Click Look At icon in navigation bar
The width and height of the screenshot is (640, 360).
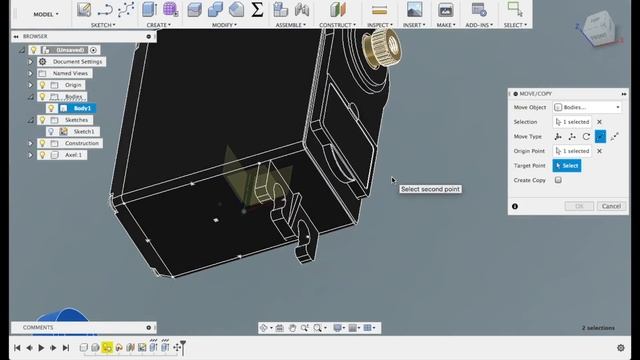[x=280, y=328]
